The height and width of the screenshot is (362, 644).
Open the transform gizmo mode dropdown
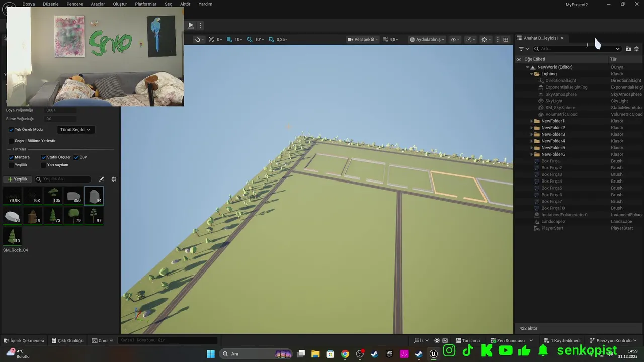coord(199,39)
